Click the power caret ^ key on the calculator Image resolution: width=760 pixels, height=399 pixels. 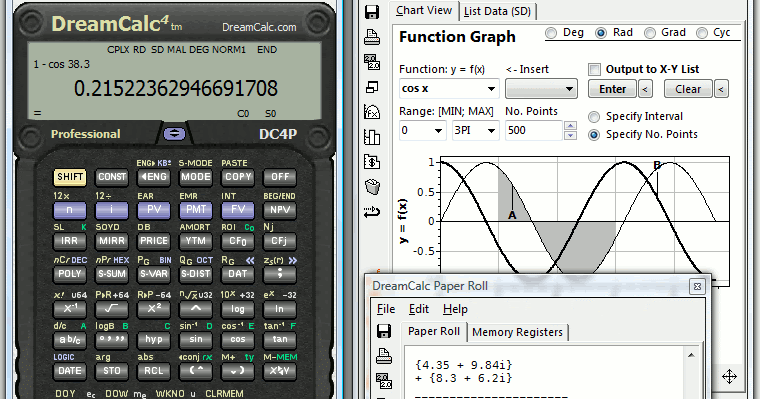196,309
